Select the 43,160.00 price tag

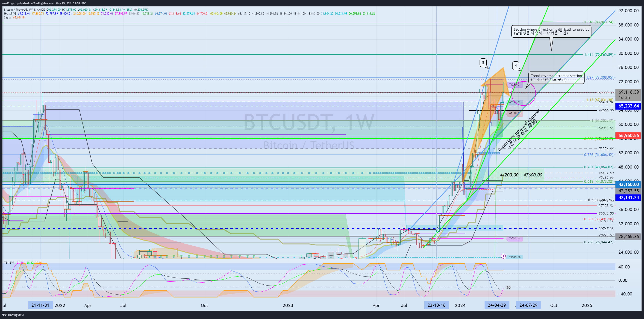pos(628,184)
